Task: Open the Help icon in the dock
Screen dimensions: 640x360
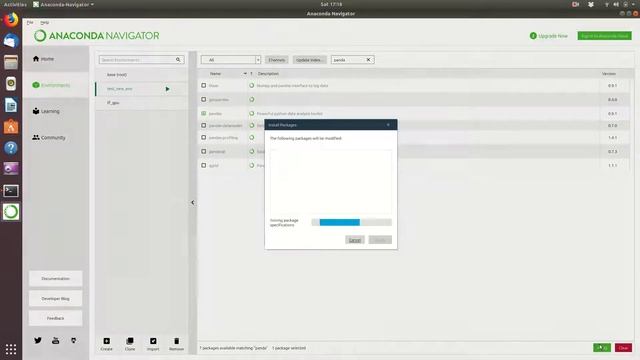Action: (x=11, y=148)
